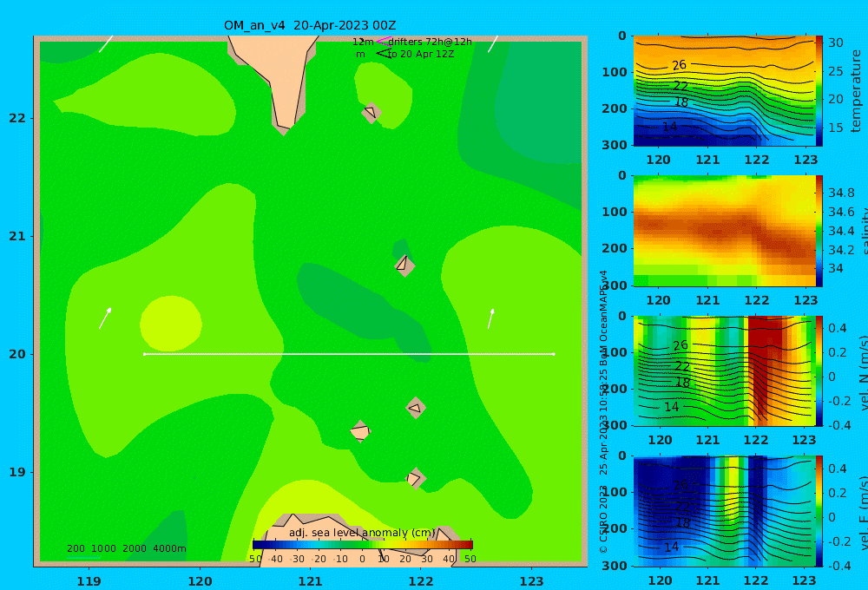Click the sea level anomaly color bar
The width and height of the screenshot is (868, 590).
pos(363,545)
